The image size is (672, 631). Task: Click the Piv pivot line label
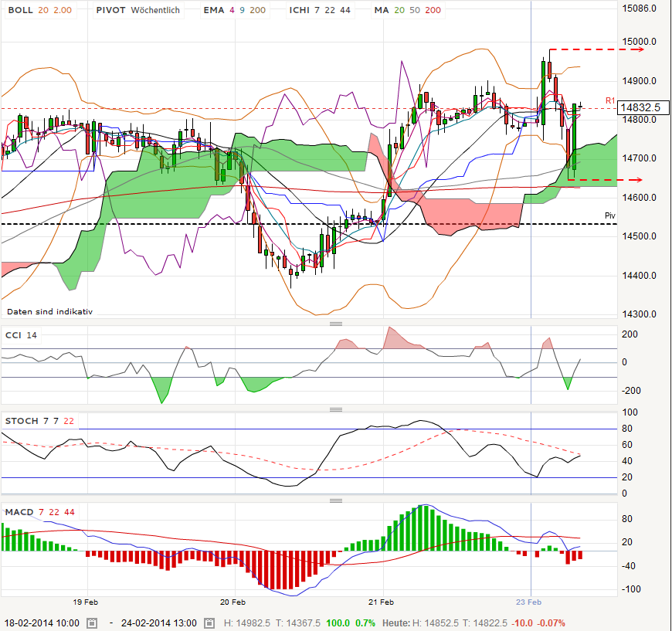[x=610, y=215]
